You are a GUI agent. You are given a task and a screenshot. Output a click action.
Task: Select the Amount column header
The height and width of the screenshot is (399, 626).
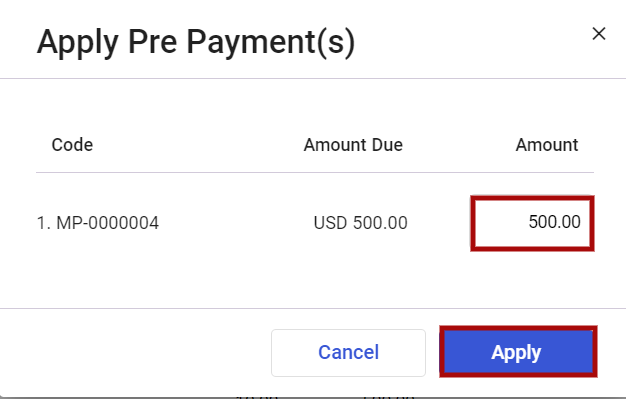click(547, 145)
